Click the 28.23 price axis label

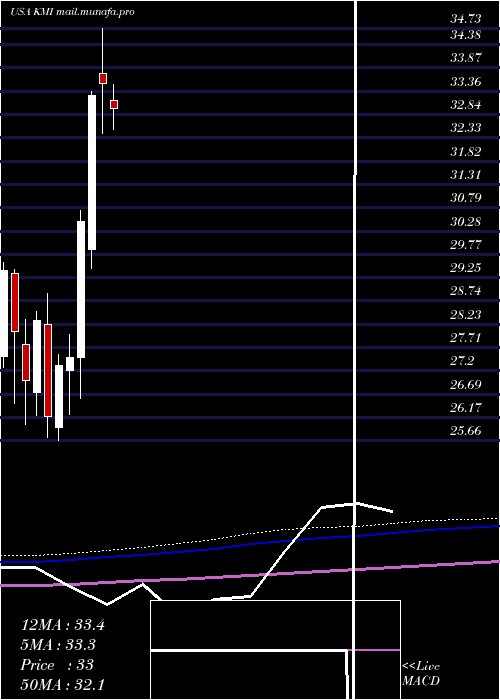pyautogui.click(x=466, y=315)
